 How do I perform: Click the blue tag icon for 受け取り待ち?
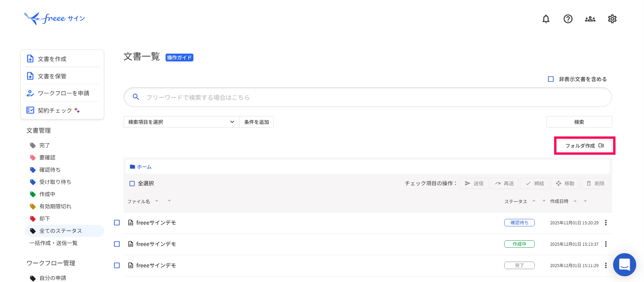pos(33,182)
